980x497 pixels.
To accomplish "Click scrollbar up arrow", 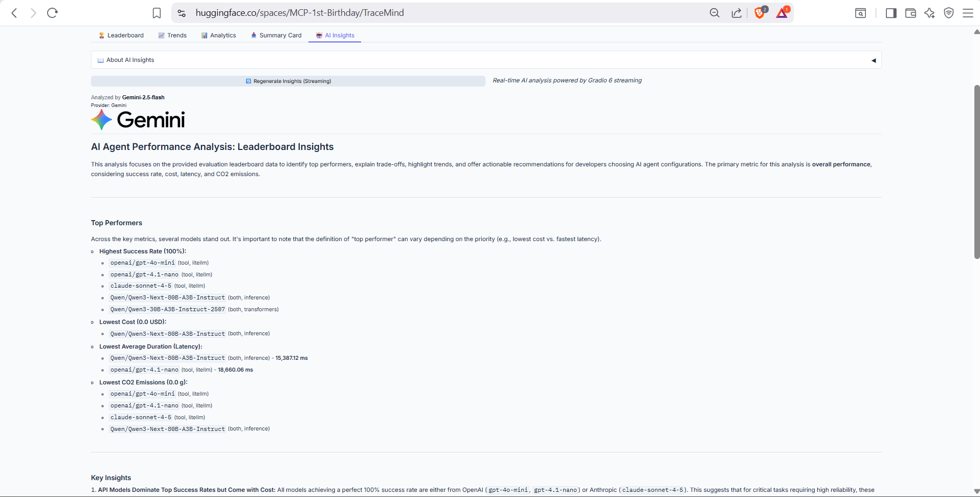I will click(x=976, y=32).
